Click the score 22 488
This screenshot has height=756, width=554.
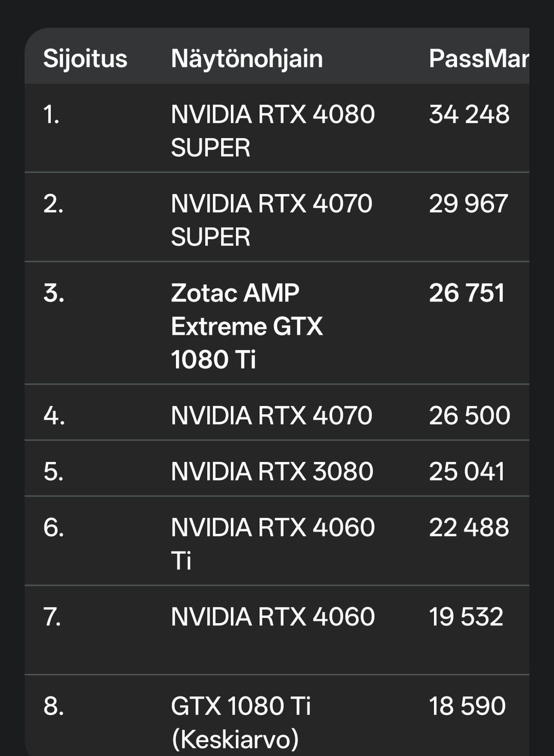pyautogui.click(x=469, y=528)
